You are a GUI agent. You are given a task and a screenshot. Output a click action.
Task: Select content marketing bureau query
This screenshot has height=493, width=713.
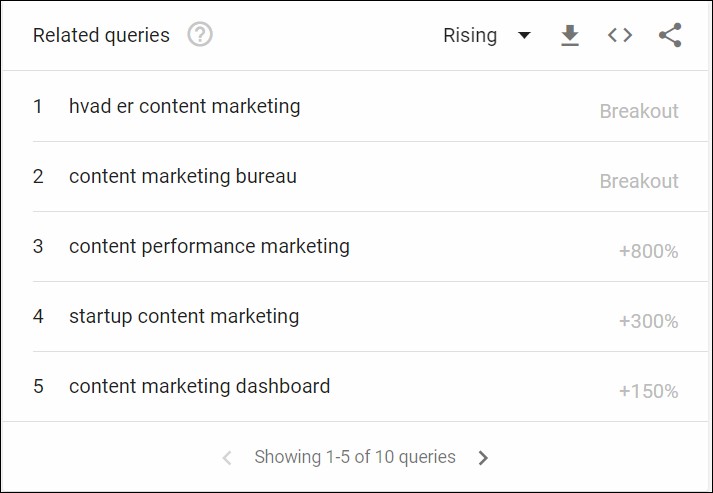182,176
